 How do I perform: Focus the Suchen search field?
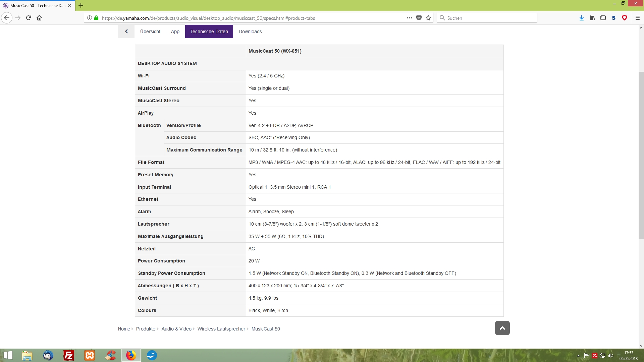487,18
